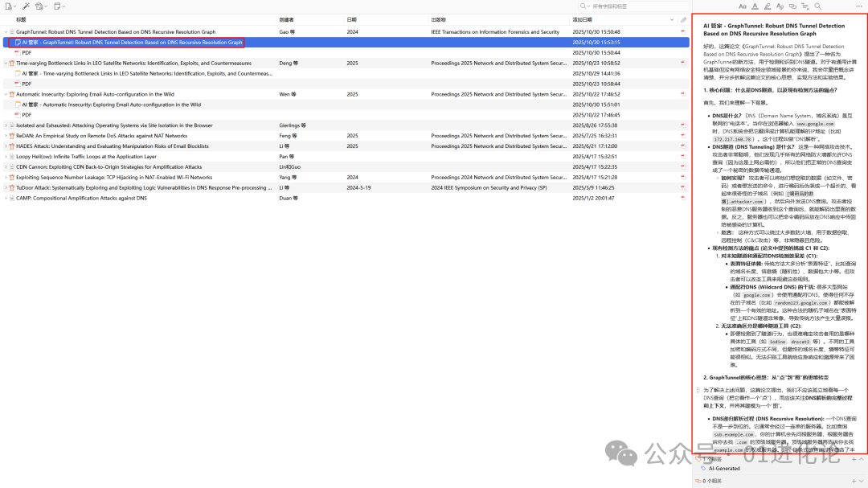Image resolution: width=868 pixels, height=488 pixels.
Task: Select the PDF attachment under Automatic Insecurity
Action: (346, 115)
